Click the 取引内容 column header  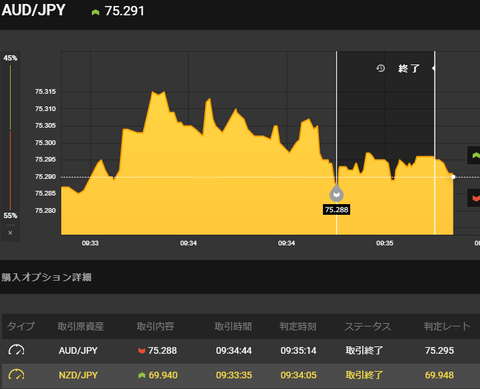[155, 326]
